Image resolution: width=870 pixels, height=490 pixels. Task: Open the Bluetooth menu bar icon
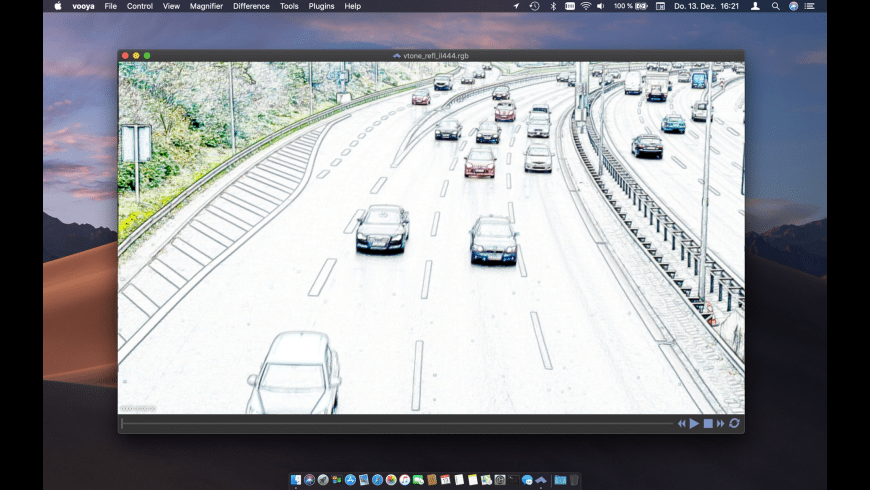pyautogui.click(x=553, y=6)
